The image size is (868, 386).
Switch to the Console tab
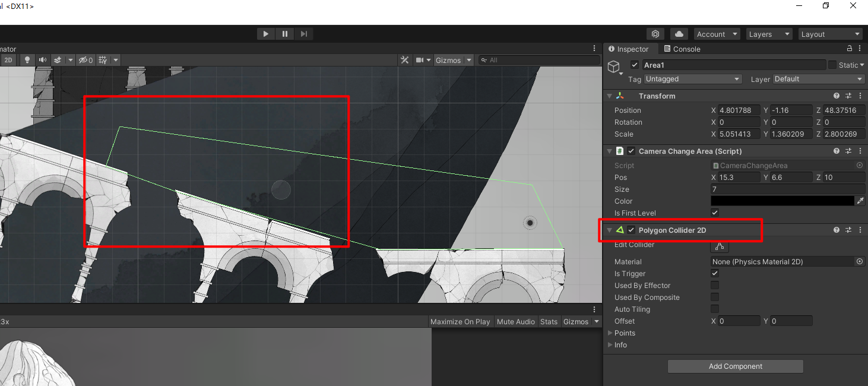682,49
